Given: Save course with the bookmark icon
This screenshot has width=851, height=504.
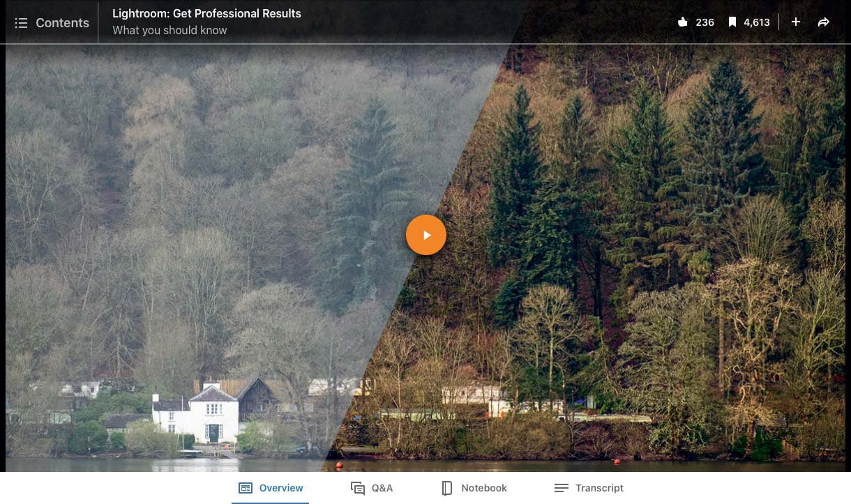Looking at the screenshot, I should click(732, 22).
